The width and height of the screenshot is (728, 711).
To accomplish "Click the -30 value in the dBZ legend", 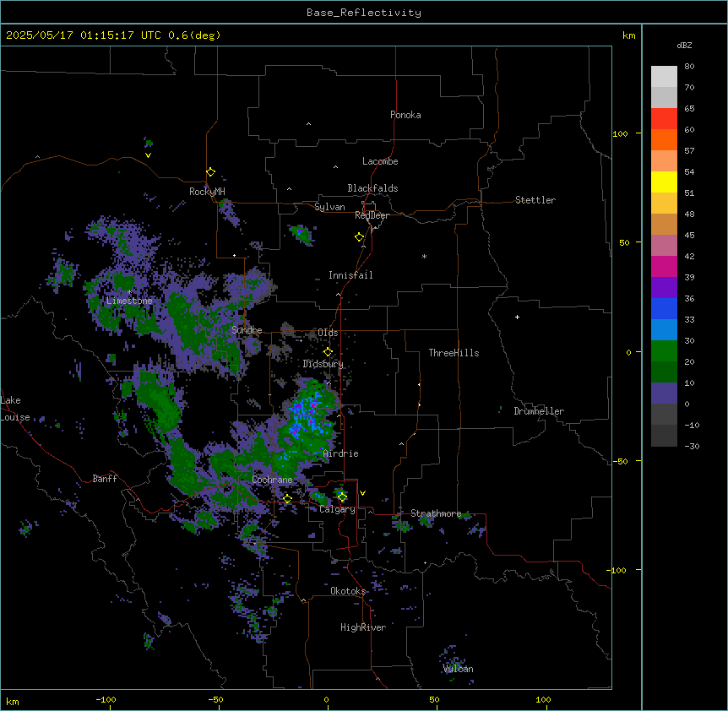I will [x=692, y=446].
